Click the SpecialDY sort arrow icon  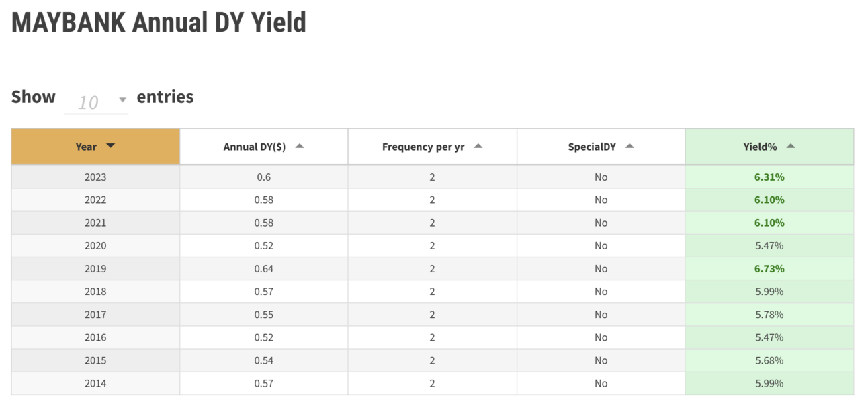pyautogui.click(x=630, y=146)
